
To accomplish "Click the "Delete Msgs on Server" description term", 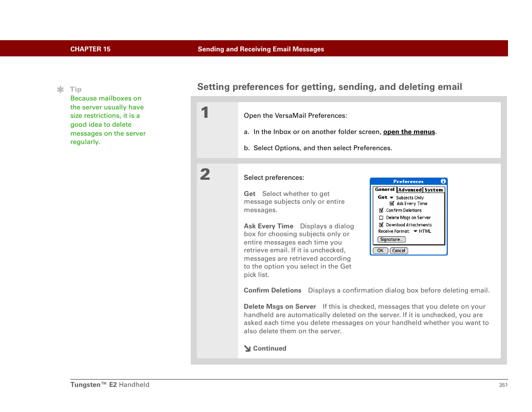I will [x=280, y=306].
